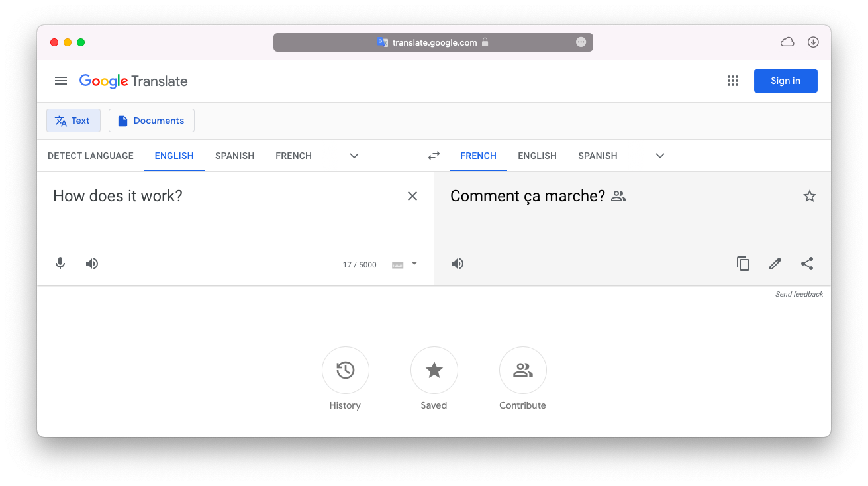868x486 pixels.
Task: Open the hamburger main menu
Action: tap(61, 80)
